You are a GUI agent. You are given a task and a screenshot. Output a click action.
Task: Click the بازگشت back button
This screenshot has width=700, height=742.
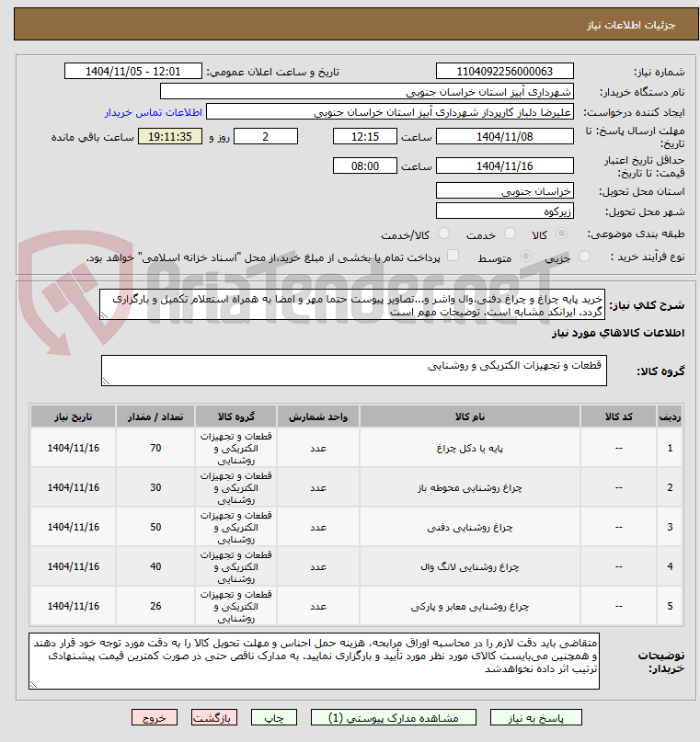tap(214, 717)
